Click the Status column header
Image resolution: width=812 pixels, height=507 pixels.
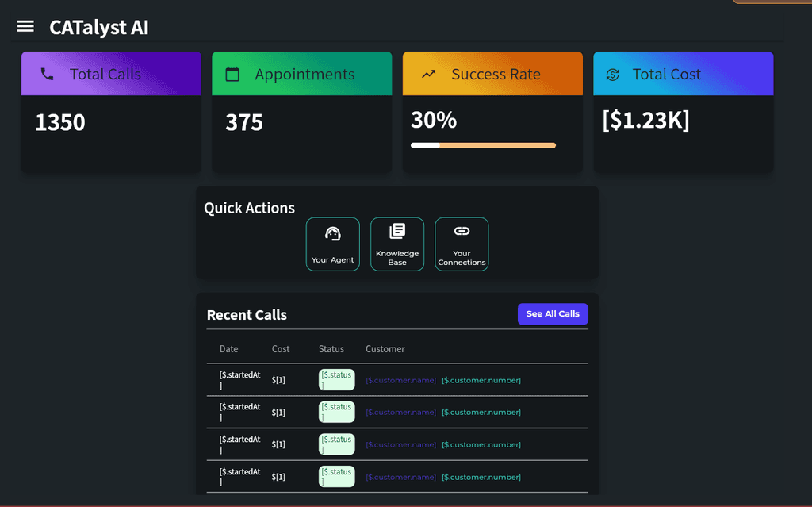(x=331, y=349)
